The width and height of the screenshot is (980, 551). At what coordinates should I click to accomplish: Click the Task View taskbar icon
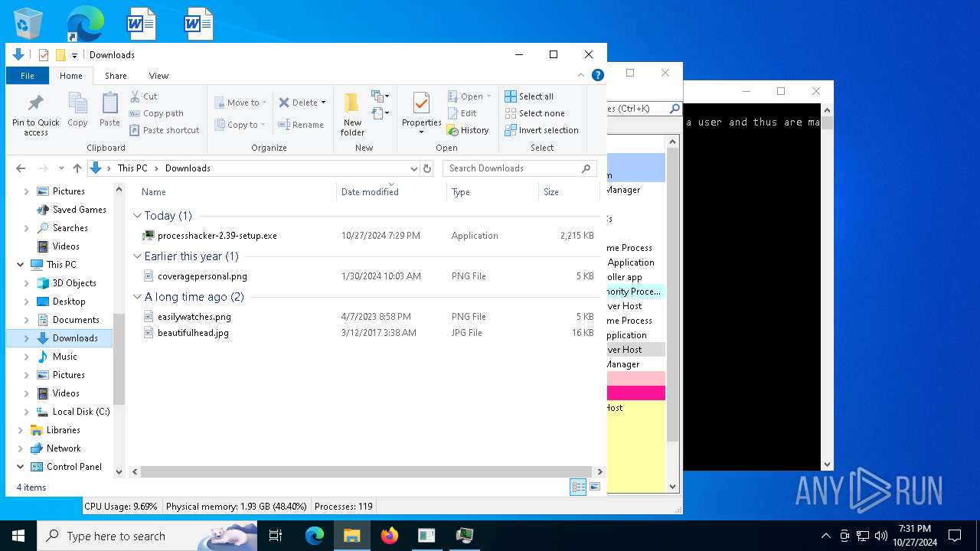276,536
